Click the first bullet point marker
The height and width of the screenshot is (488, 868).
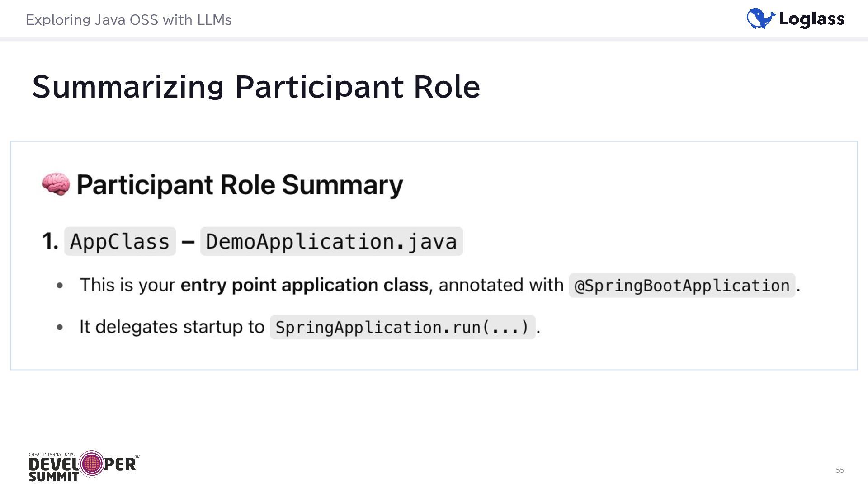pos(60,286)
